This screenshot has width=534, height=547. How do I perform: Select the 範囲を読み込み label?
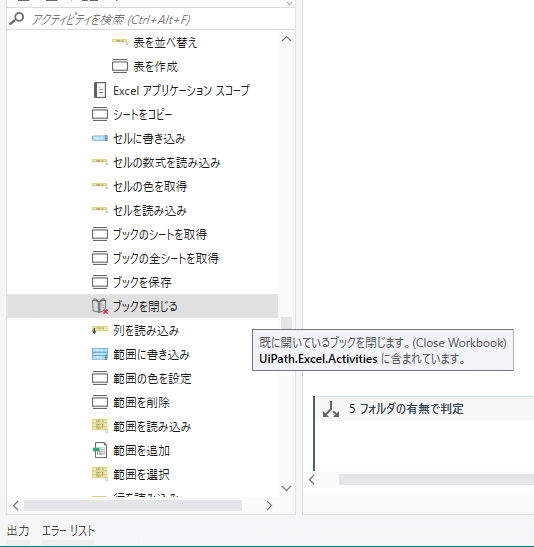152,427
